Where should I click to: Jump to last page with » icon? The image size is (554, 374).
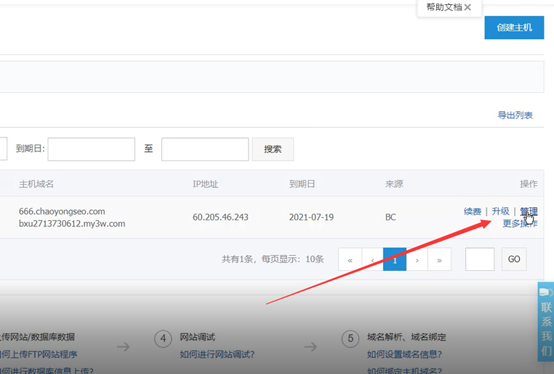pyautogui.click(x=440, y=260)
